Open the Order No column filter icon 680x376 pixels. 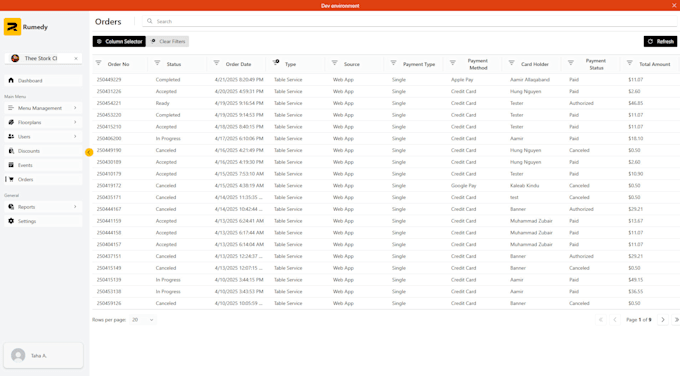(x=98, y=63)
